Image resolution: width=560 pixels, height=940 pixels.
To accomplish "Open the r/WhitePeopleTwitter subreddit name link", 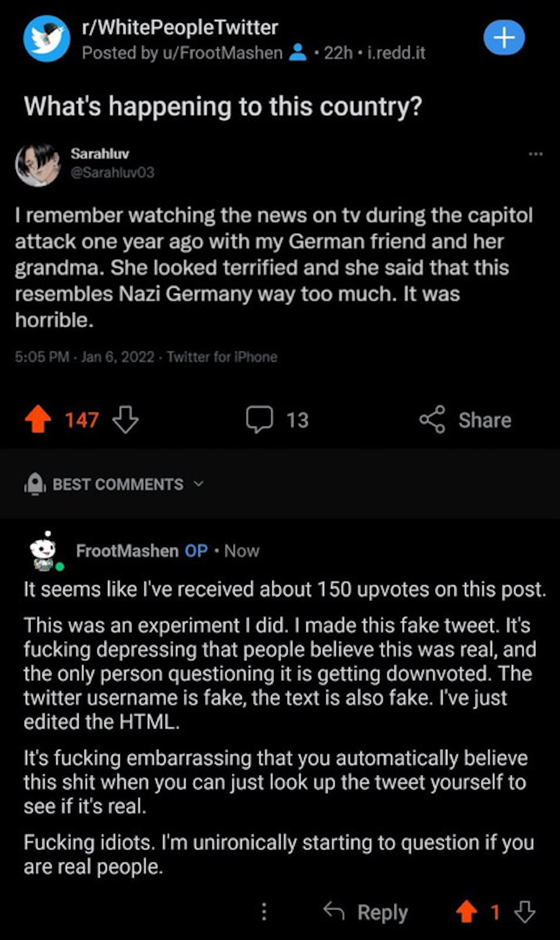I will point(180,28).
